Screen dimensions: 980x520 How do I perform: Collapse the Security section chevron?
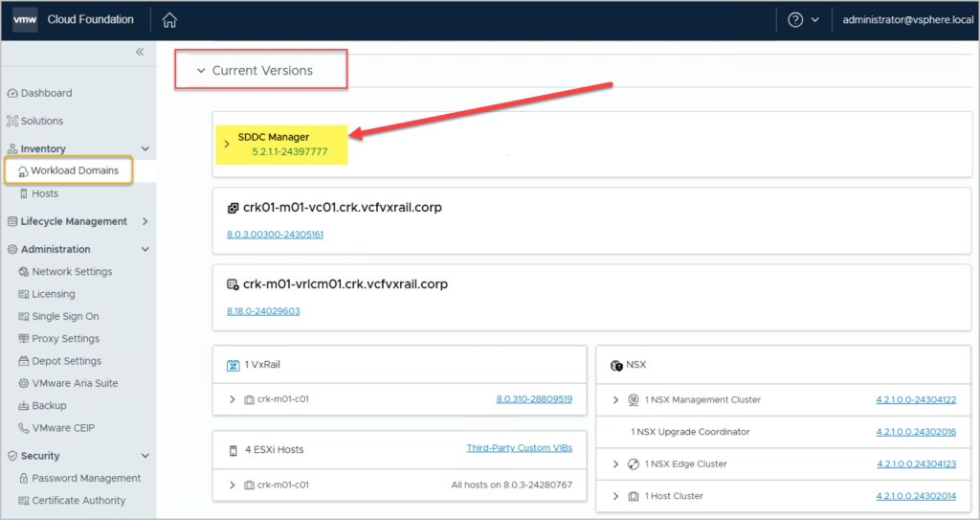[145, 456]
